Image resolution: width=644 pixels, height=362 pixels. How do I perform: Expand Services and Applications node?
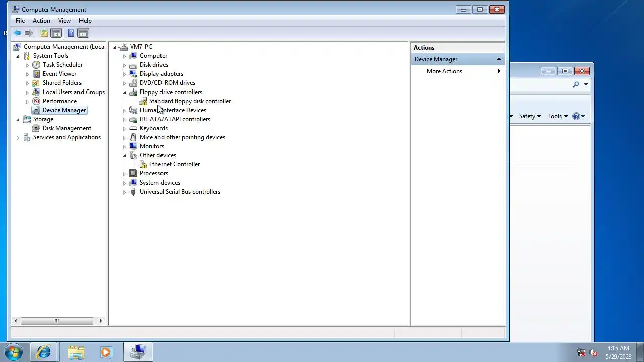click(x=18, y=138)
